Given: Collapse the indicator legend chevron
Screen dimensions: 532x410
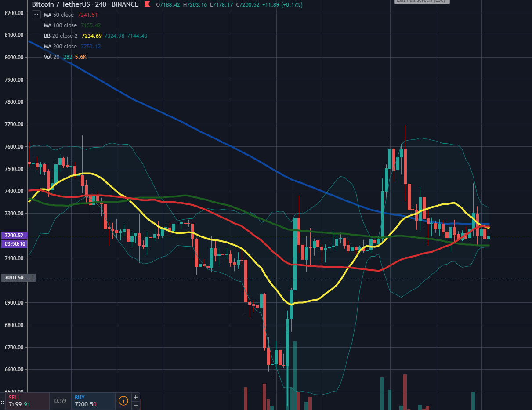Looking at the screenshot, I should coord(36,15).
